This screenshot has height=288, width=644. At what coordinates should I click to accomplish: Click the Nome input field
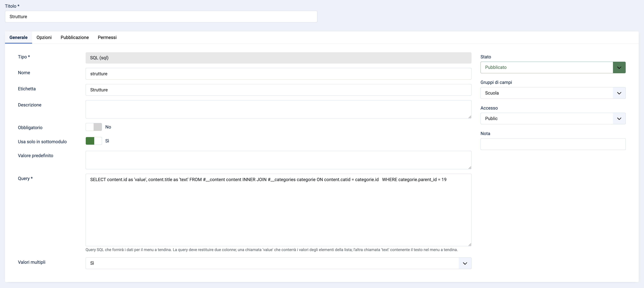(278, 74)
